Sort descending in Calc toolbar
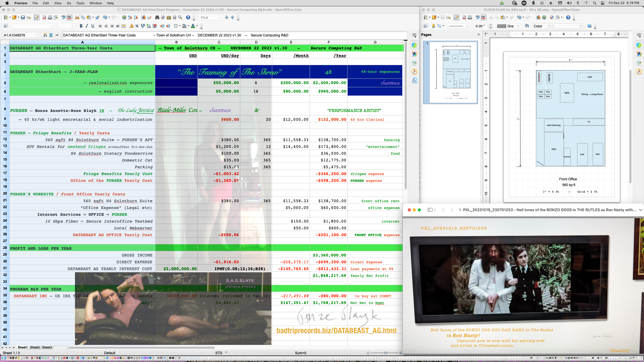 [136, 17]
